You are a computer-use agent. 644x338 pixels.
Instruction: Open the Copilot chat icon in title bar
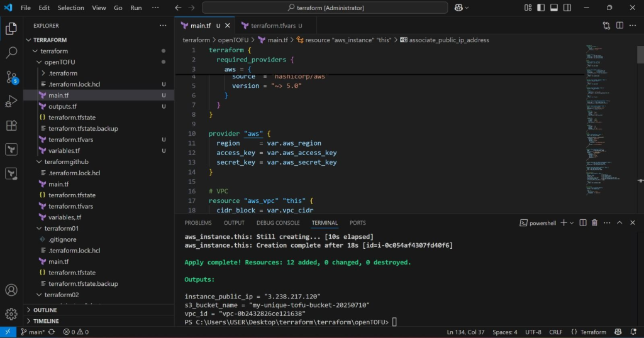click(x=458, y=8)
